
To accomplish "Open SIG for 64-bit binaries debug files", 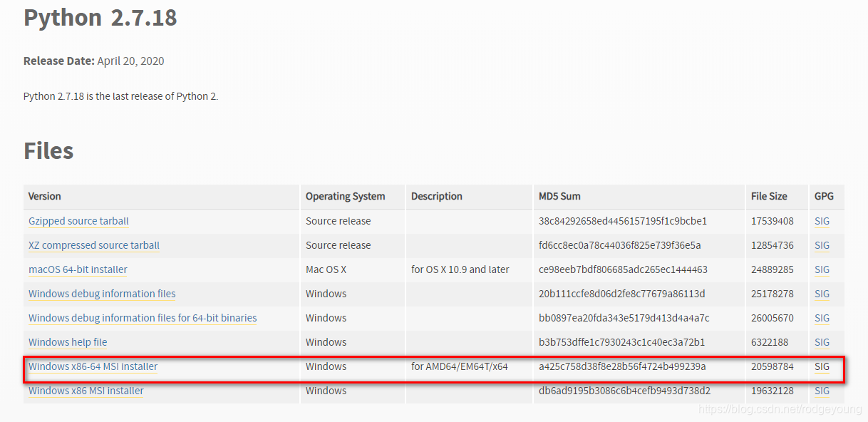I will [822, 318].
